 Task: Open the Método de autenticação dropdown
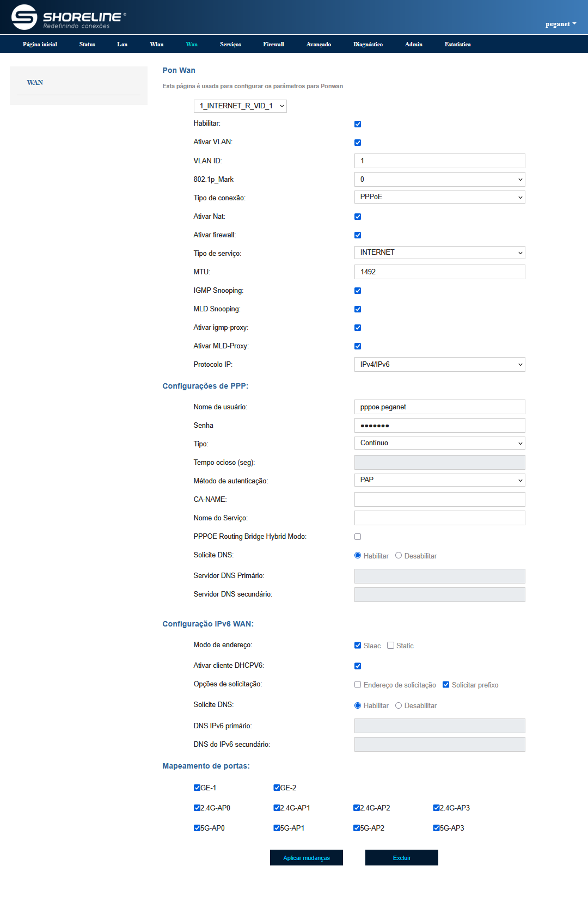tap(439, 480)
